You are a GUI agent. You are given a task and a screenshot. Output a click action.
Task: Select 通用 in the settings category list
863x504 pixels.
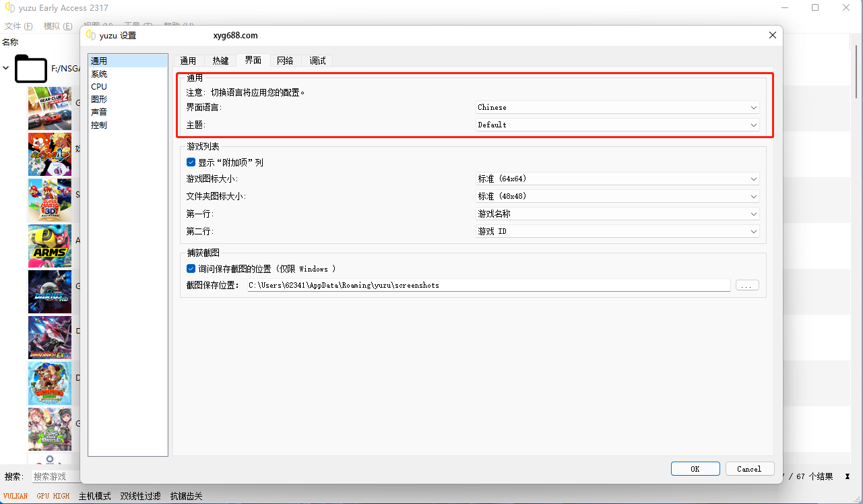click(128, 61)
